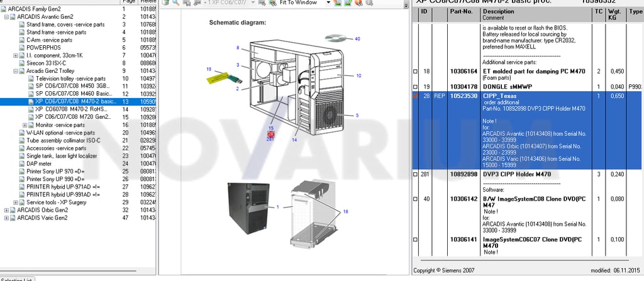Select SP C06/C07/C08 M450 3GB row
This screenshot has width=644, height=281.
coord(73,86)
